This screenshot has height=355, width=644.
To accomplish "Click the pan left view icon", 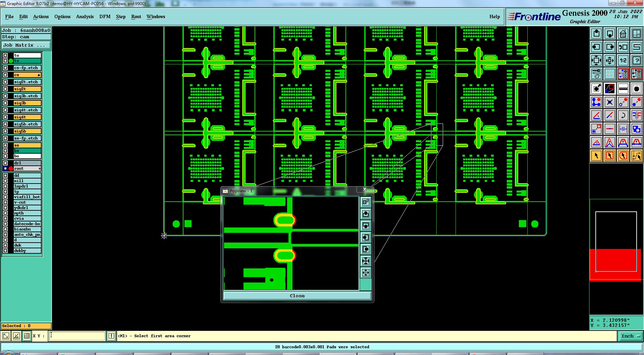I will (596, 47).
